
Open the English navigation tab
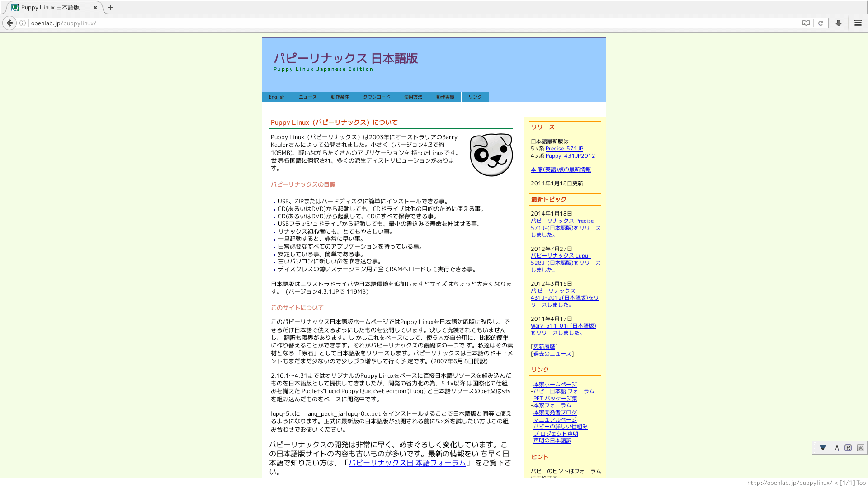click(x=277, y=97)
